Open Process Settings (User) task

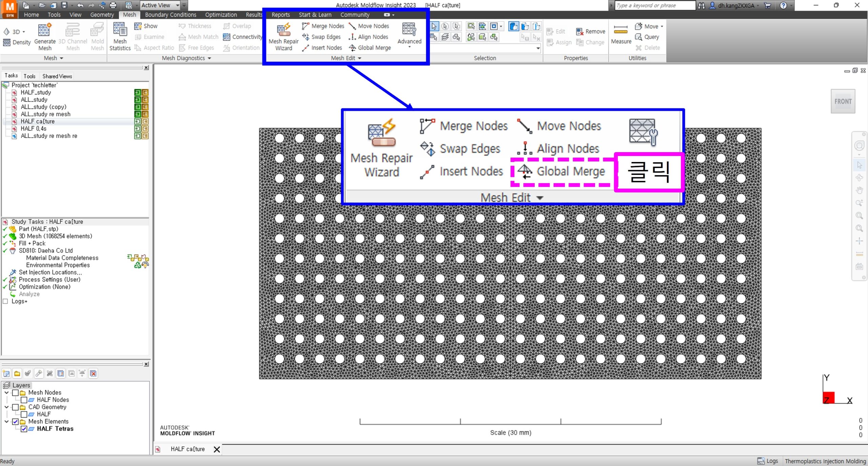(x=50, y=280)
